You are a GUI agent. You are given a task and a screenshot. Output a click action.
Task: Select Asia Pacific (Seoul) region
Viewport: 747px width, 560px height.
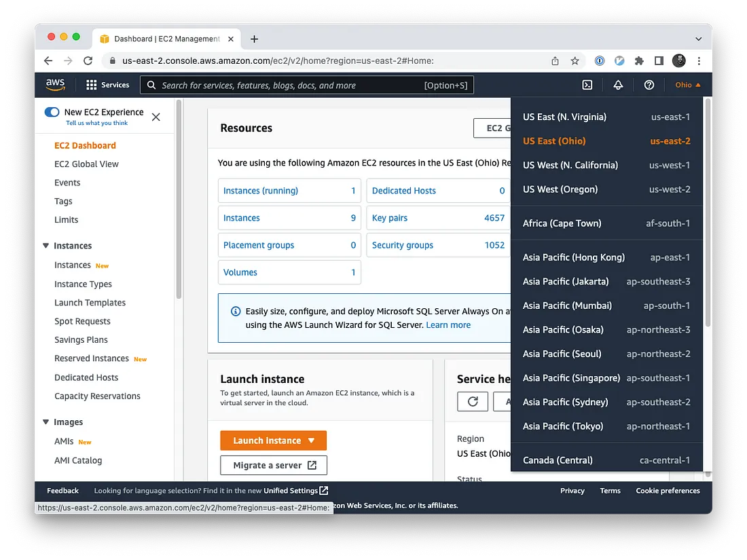606,354
